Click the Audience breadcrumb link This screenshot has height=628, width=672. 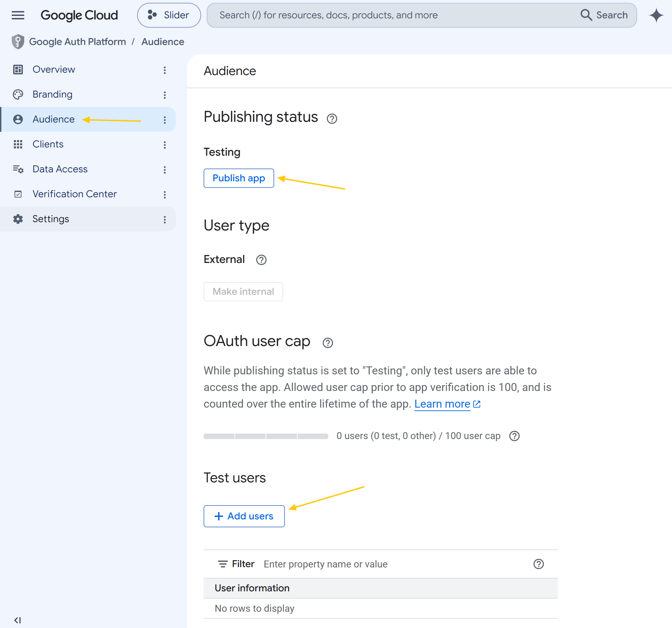163,42
